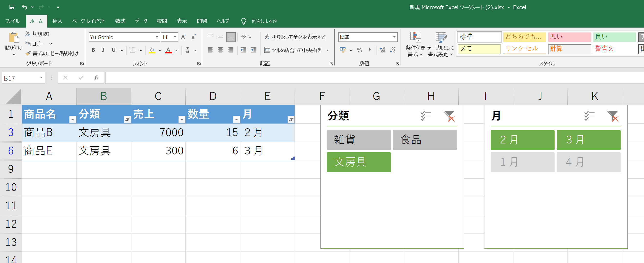Viewport: 644px width, 263px height.
Task: Apply italic formatting
Action: (x=103, y=50)
